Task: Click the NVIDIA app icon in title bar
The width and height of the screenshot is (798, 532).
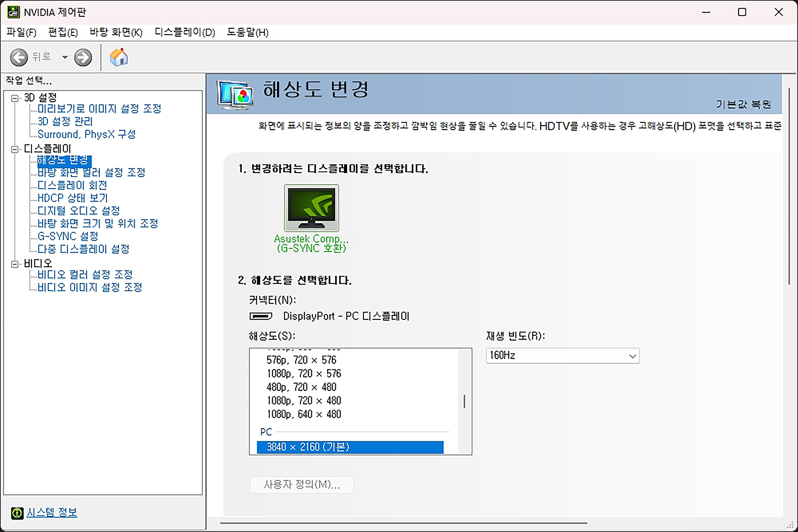Action: [13, 12]
